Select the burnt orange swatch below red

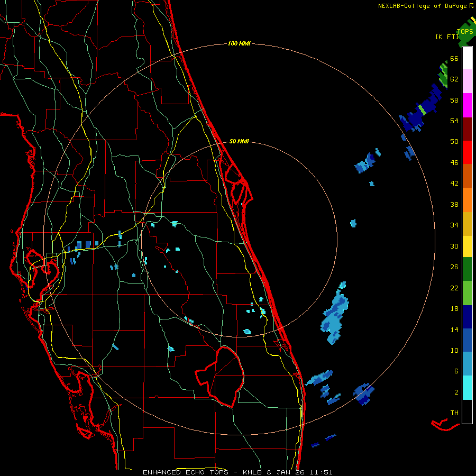(x=467, y=176)
